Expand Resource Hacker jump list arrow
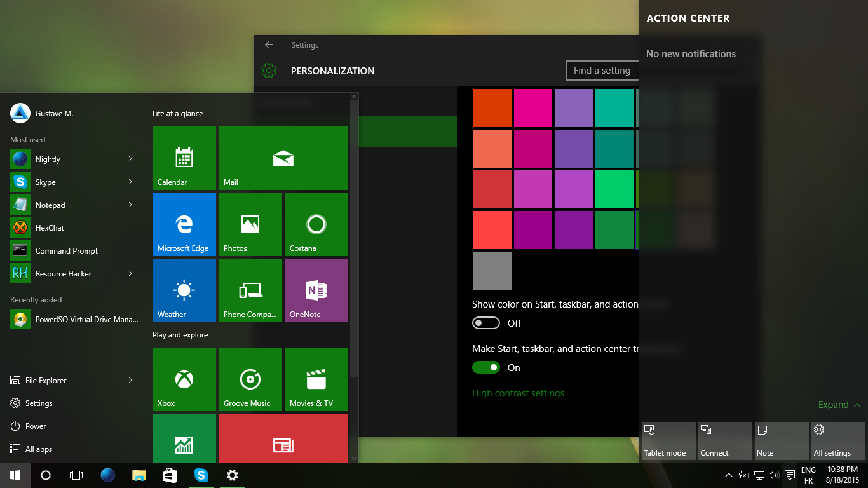This screenshot has width=868, height=488. pyautogui.click(x=130, y=273)
